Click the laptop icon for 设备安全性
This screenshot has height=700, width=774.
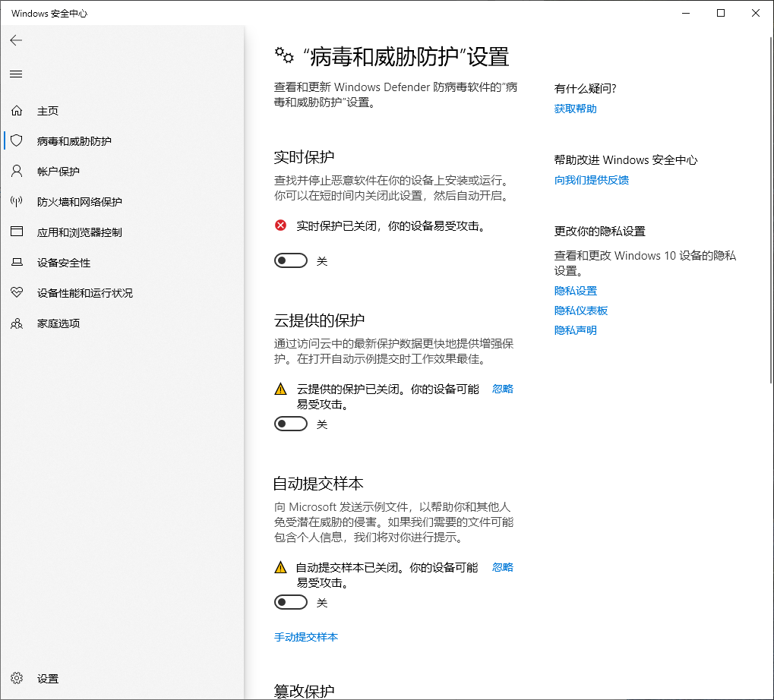[x=17, y=262]
